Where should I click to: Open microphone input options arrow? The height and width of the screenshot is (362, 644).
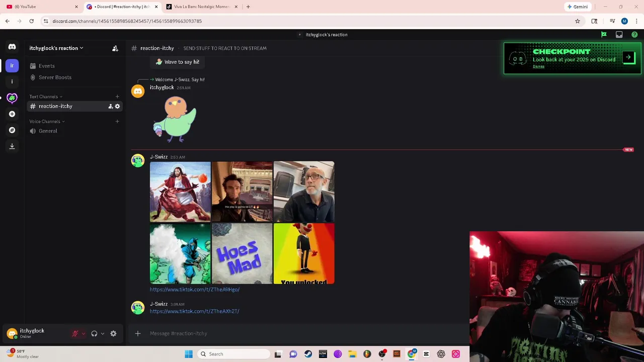84,333
